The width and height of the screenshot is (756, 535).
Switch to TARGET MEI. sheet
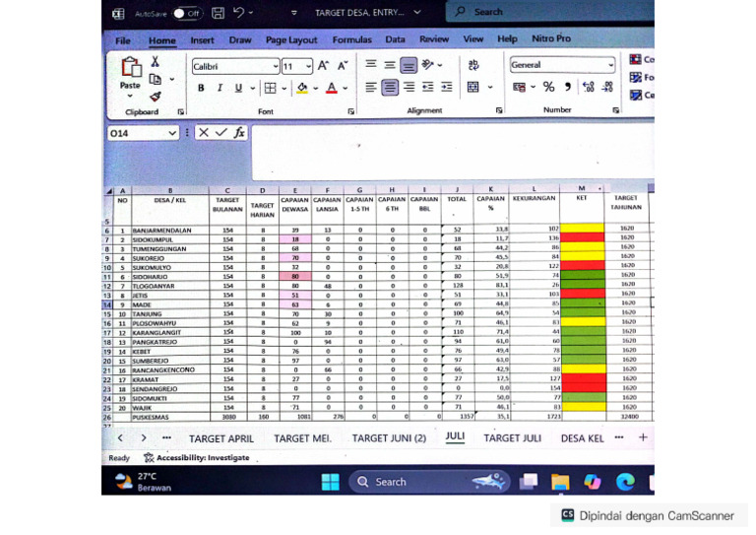click(x=303, y=438)
